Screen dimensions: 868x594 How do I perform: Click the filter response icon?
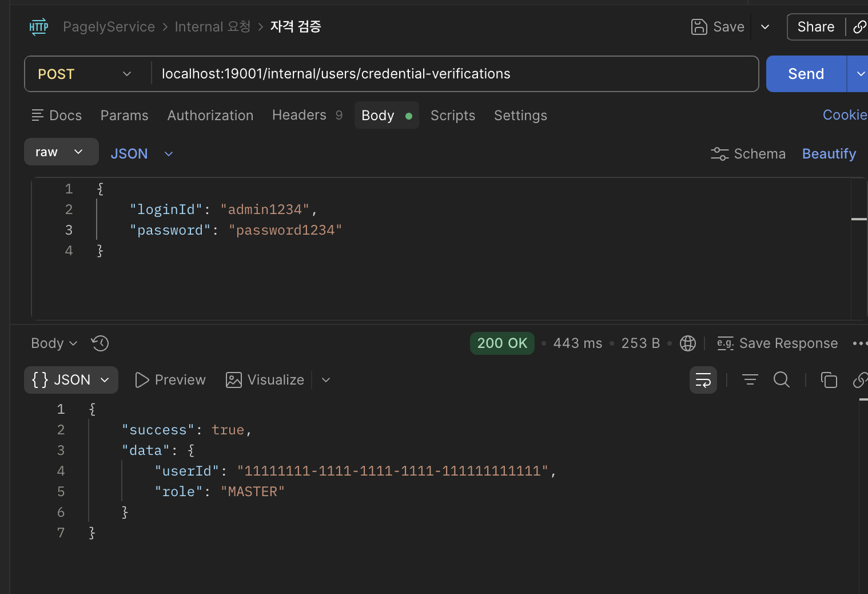750,379
